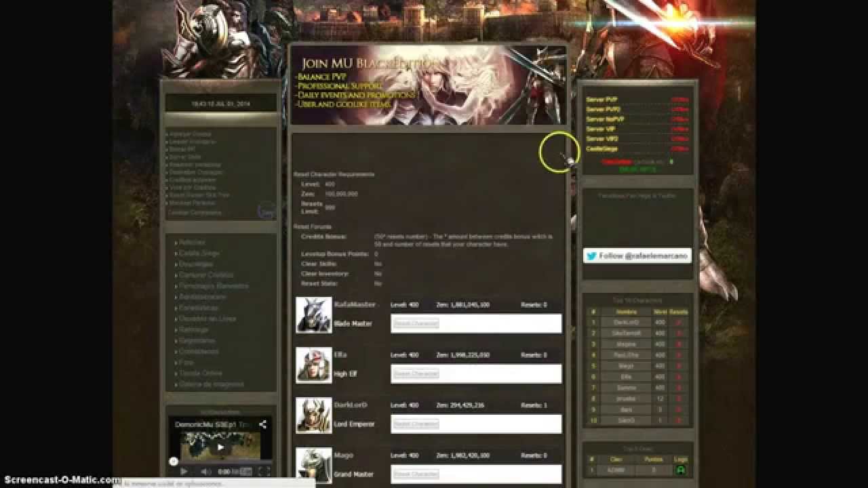
Task: Click Summo in the Top 10 Characters table
Action: [x=626, y=388]
